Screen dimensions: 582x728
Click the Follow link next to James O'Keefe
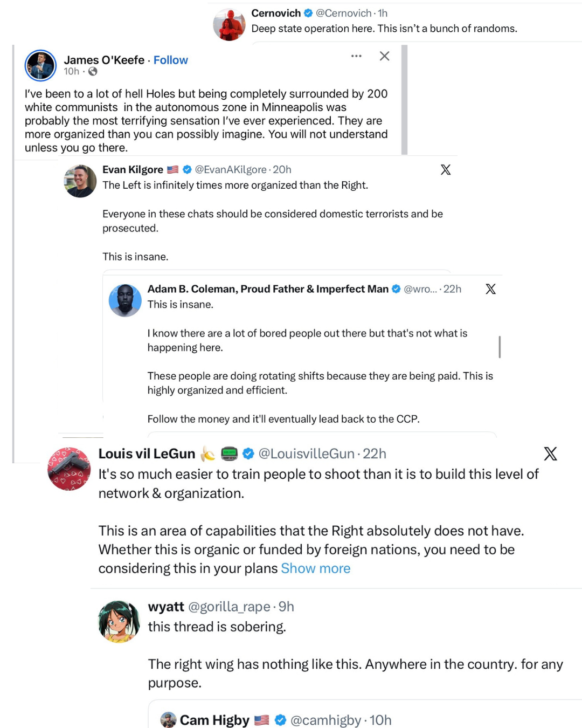(x=170, y=60)
